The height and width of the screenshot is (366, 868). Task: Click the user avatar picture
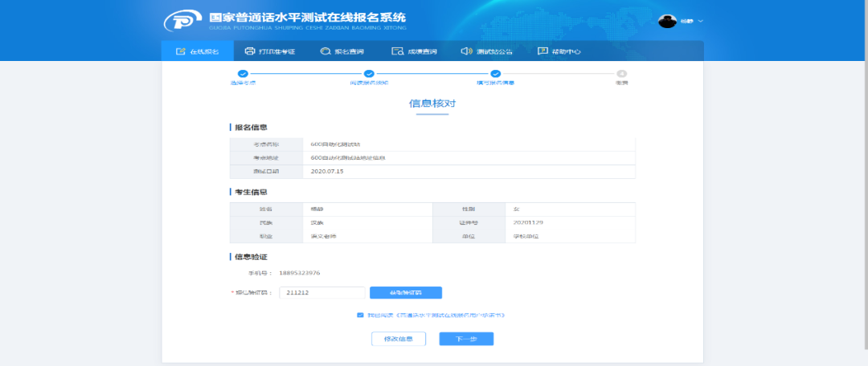pyautogui.click(x=667, y=21)
